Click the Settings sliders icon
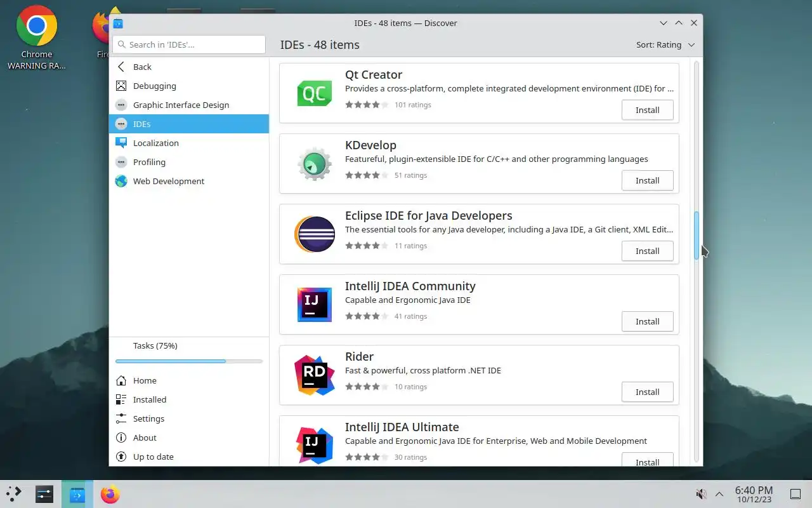Viewport: 812px width, 508px height. click(121, 418)
